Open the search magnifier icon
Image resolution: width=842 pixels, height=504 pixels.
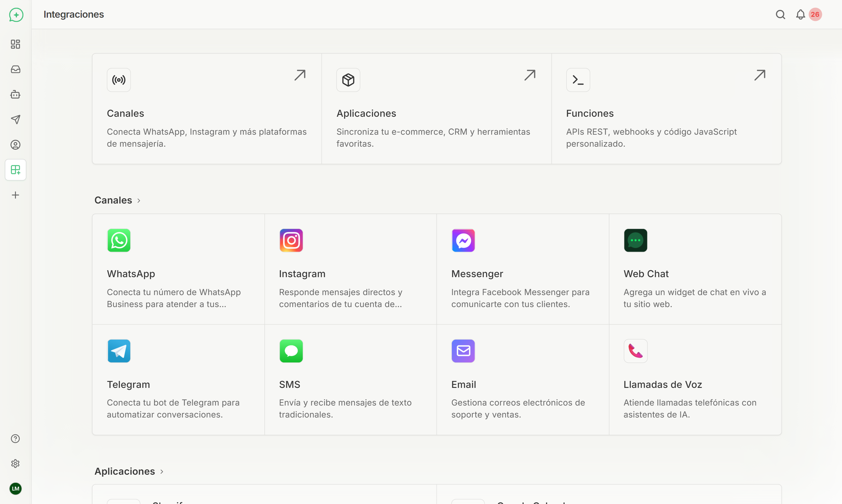point(780,15)
